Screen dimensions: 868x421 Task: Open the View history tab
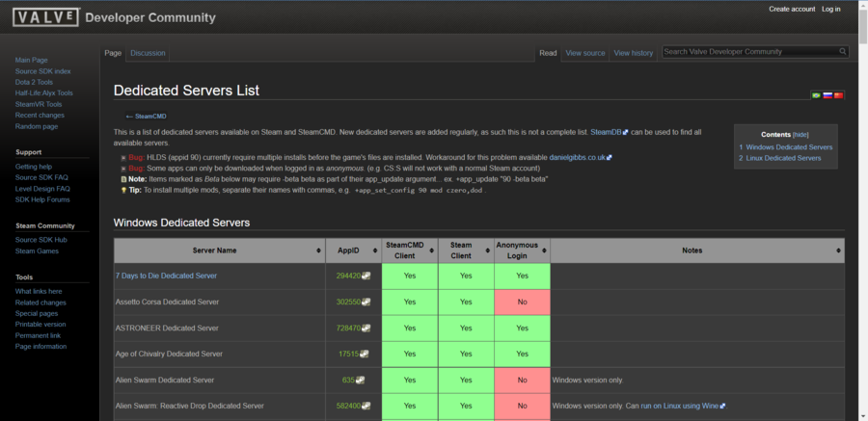pos(634,54)
